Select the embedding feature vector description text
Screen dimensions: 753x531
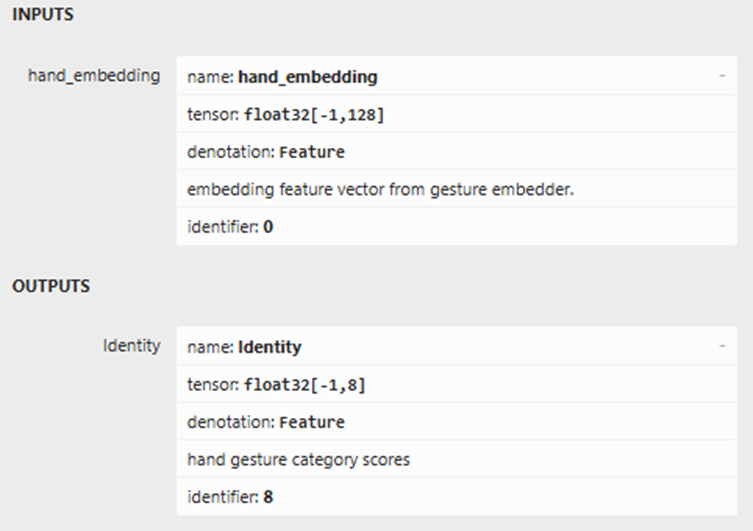(x=380, y=190)
